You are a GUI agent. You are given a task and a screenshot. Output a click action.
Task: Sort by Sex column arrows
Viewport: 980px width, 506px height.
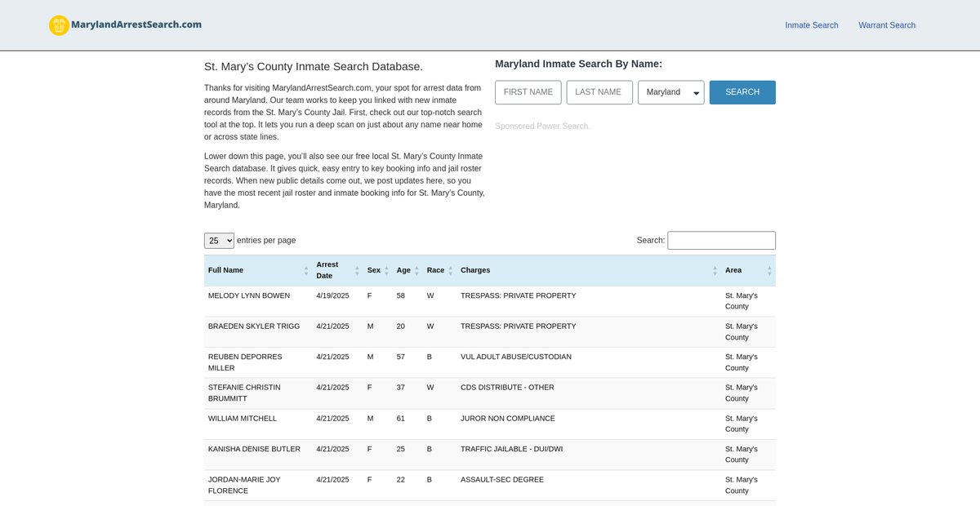(x=386, y=270)
